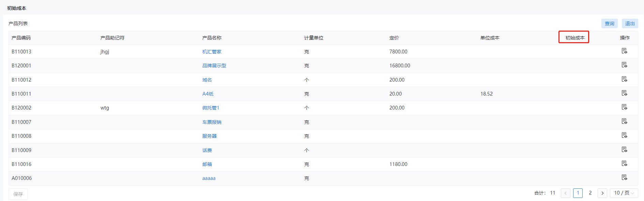Image resolution: width=644 pixels, height=201 pixels.
Task: Click the 退出 button
Action: click(x=630, y=23)
